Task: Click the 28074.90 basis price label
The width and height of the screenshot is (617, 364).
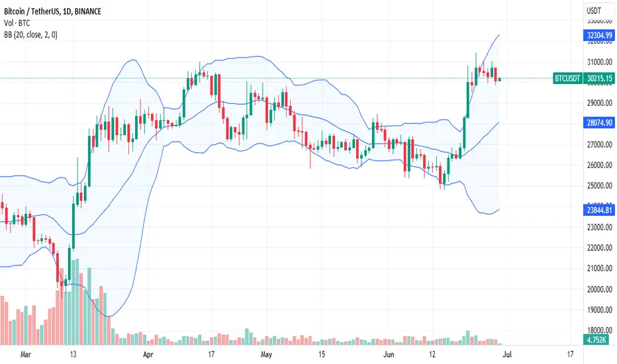Action: point(599,123)
